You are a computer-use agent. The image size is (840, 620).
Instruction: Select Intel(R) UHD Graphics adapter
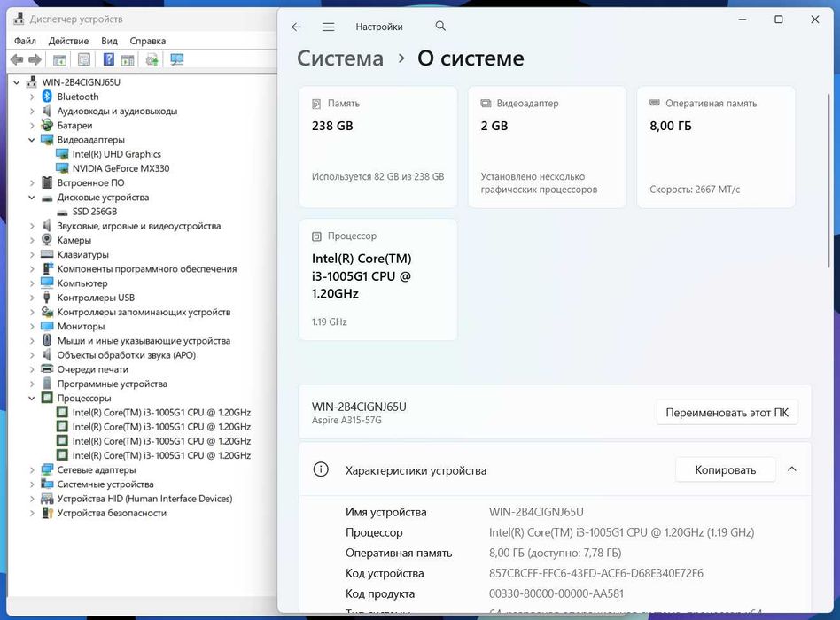click(117, 154)
